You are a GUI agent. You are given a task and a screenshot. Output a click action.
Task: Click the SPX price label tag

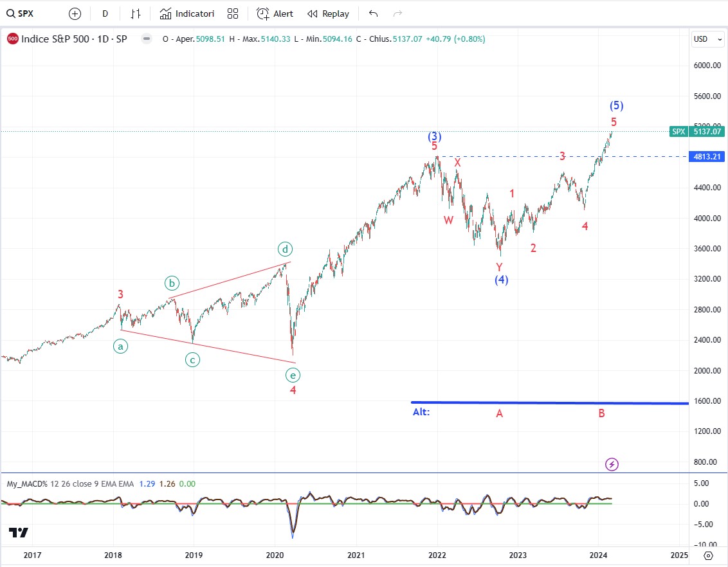[x=678, y=131]
